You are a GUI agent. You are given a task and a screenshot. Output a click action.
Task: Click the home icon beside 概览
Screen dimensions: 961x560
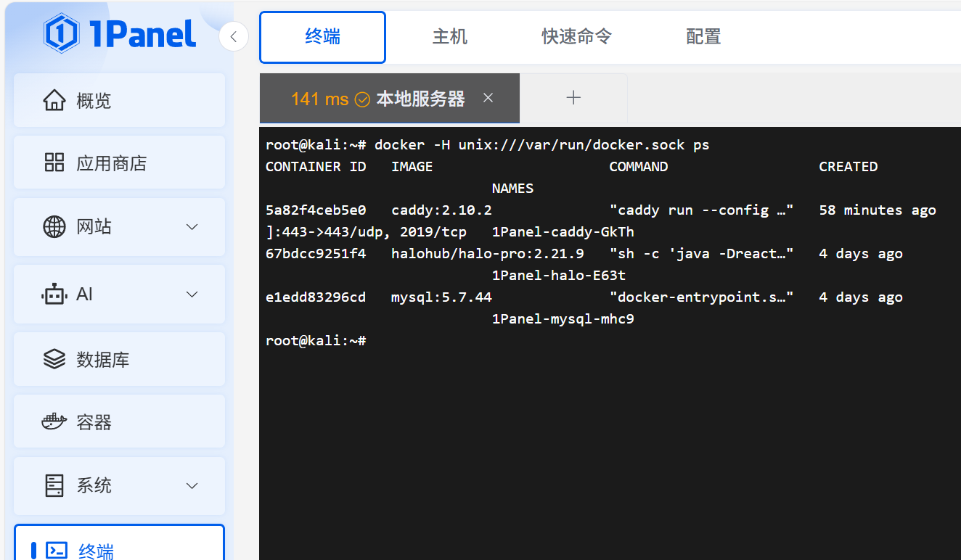pyautogui.click(x=54, y=100)
